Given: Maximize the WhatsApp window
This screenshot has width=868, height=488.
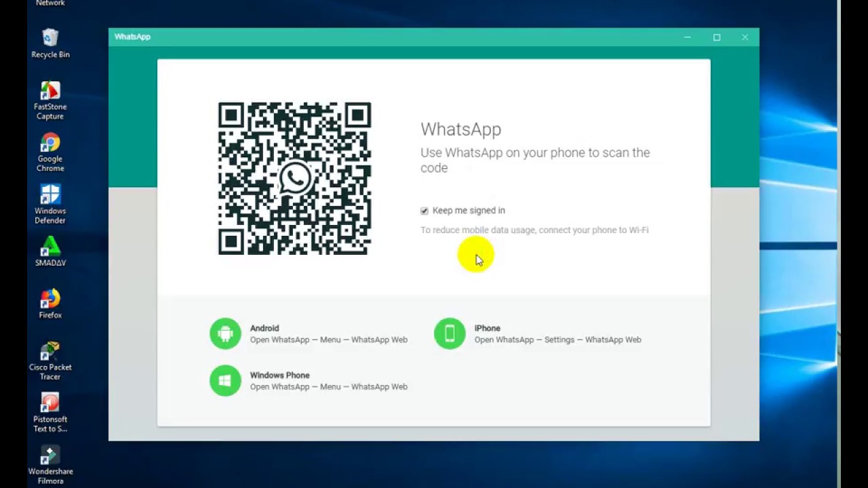Looking at the screenshot, I should coord(717,37).
